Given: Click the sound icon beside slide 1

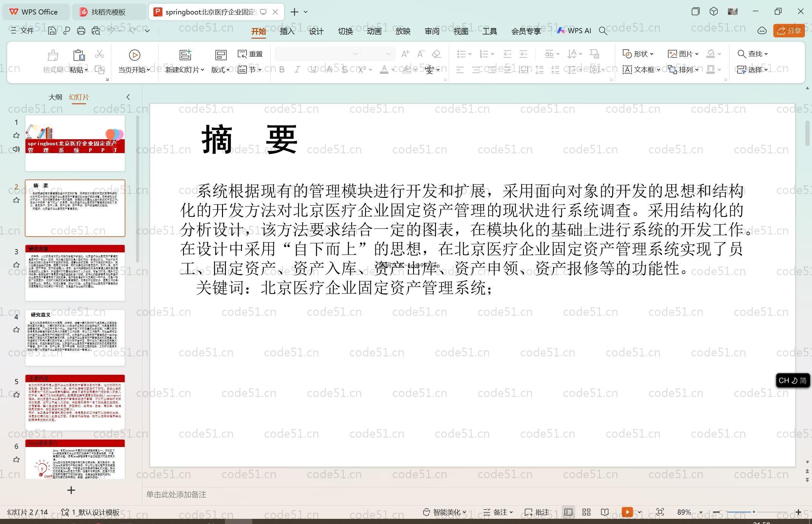Looking at the screenshot, I should click(16, 149).
